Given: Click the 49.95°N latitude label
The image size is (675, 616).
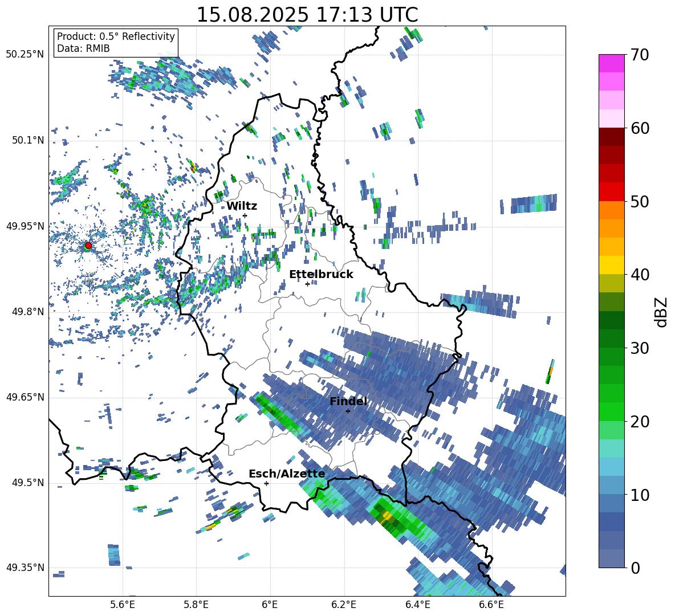Looking at the screenshot, I should click(x=25, y=226).
